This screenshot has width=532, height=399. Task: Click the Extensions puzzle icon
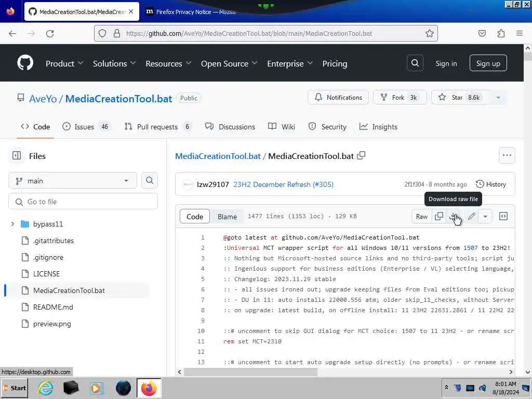pyautogui.click(x=501, y=33)
